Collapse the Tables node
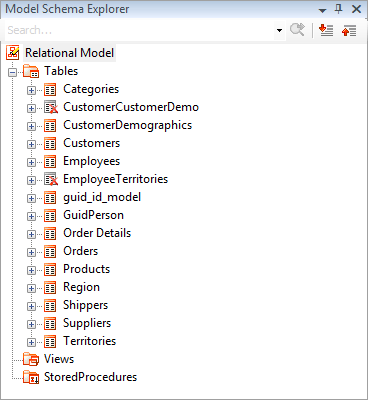This screenshot has width=368, height=400. click(13, 72)
